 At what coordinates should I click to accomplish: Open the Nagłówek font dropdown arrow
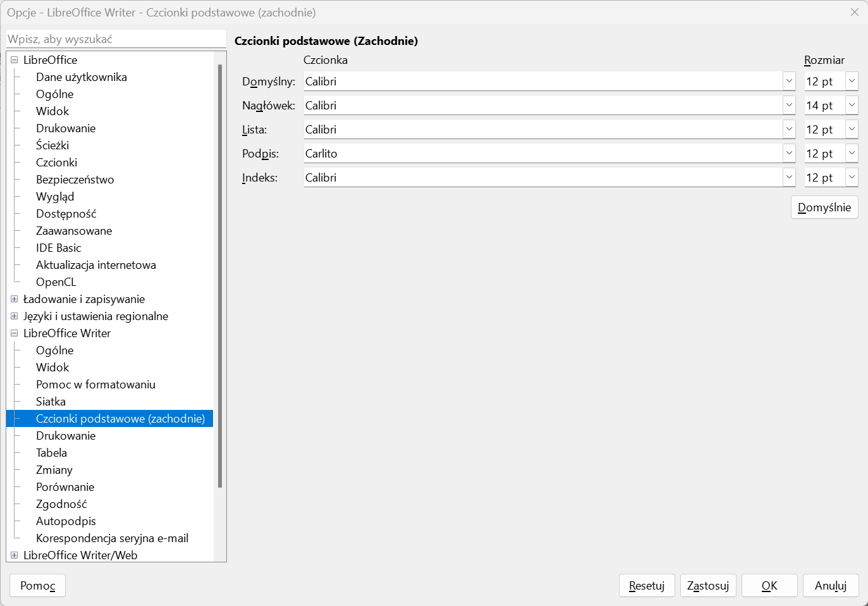coord(789,105)
